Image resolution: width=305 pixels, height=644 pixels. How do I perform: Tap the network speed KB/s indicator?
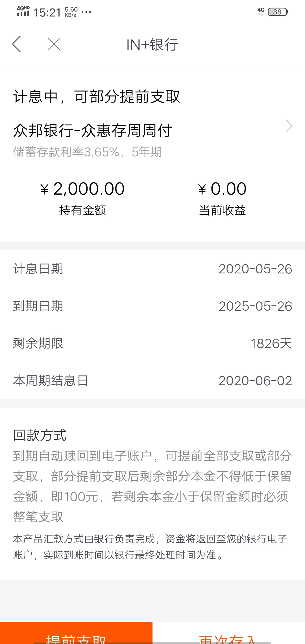pyautogui.click(x=71, y=12)
